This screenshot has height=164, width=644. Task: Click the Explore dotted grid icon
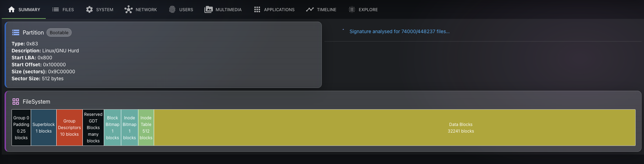[352, 9]
